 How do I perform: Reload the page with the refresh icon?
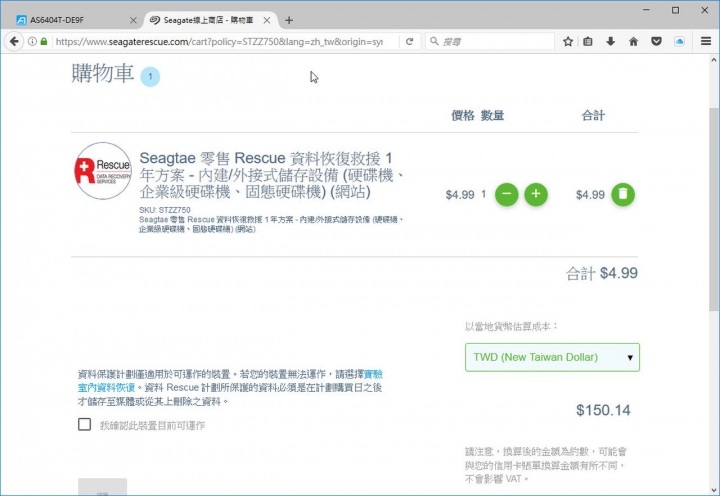click(410, 41)
